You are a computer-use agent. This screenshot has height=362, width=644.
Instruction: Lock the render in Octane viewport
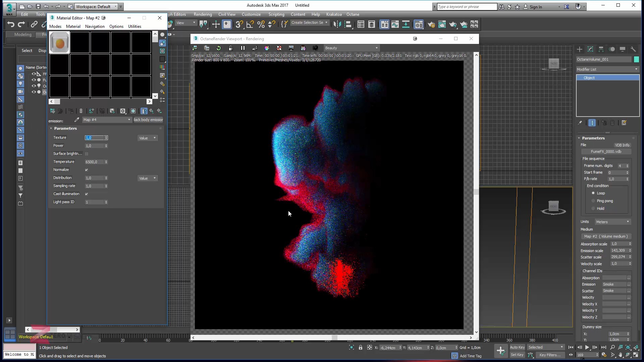(231, 48)
